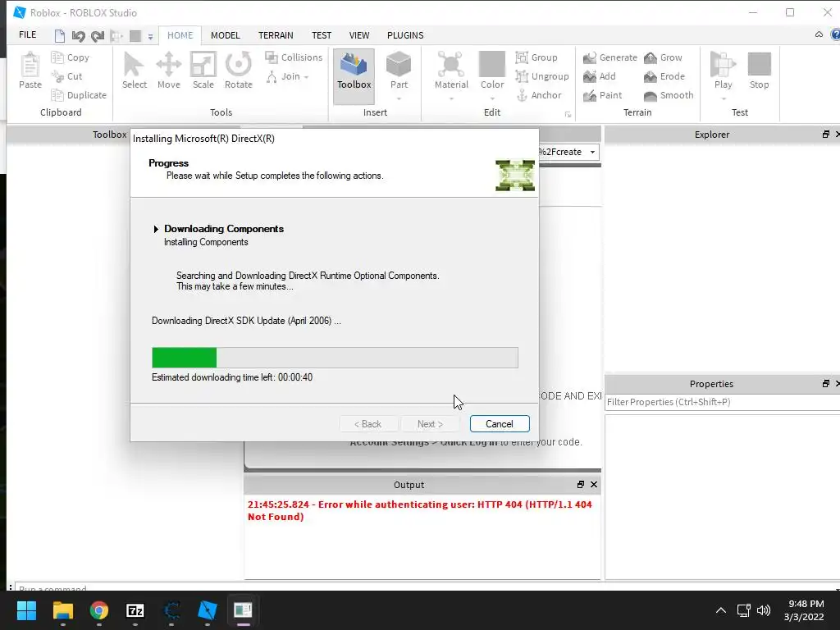Viewport: 840px width, 630px height.
Task: Click the DirectX download progress bar
Action: point(335,358)
